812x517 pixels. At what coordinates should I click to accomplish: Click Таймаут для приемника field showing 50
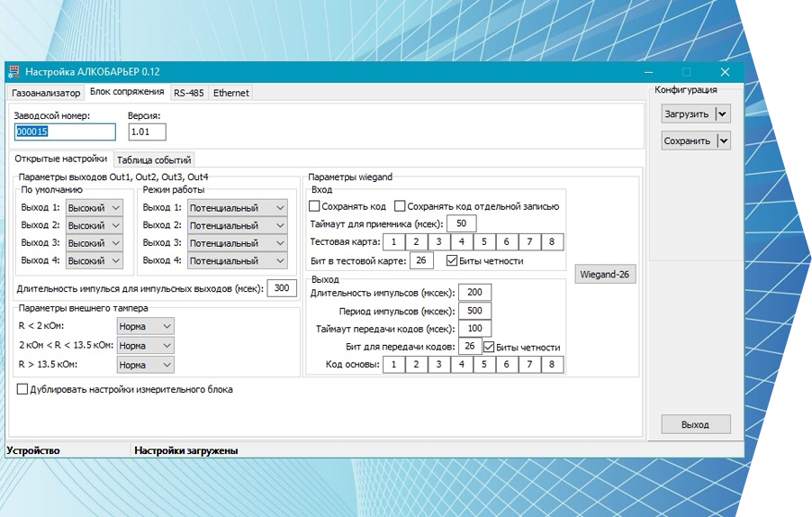(462, 223)
